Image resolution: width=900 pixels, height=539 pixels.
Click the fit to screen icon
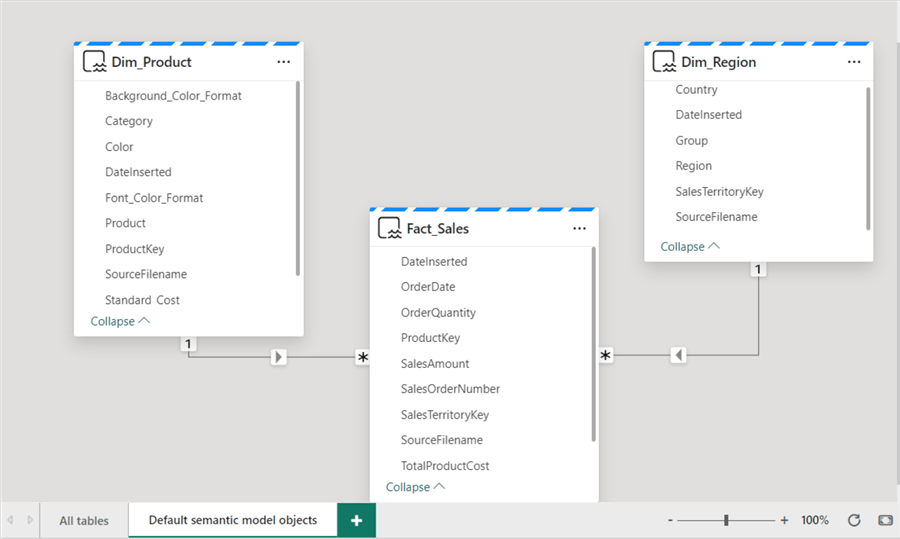coord(885,520)
